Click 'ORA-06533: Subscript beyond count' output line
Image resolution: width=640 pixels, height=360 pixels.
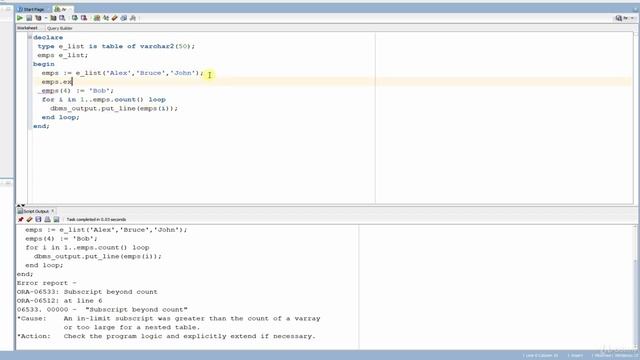tap(87, 292)
